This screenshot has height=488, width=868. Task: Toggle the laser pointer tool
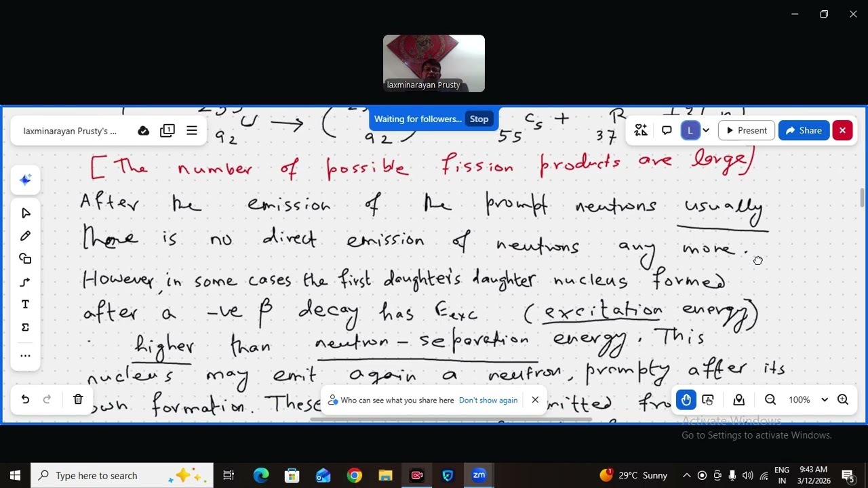point(708,400)
